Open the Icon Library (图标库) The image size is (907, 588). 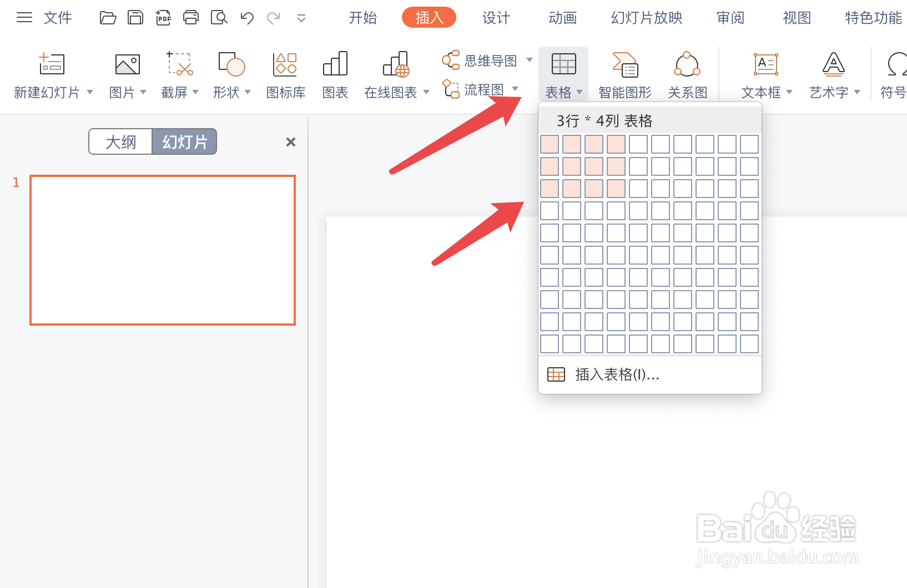tap(285, 64)
